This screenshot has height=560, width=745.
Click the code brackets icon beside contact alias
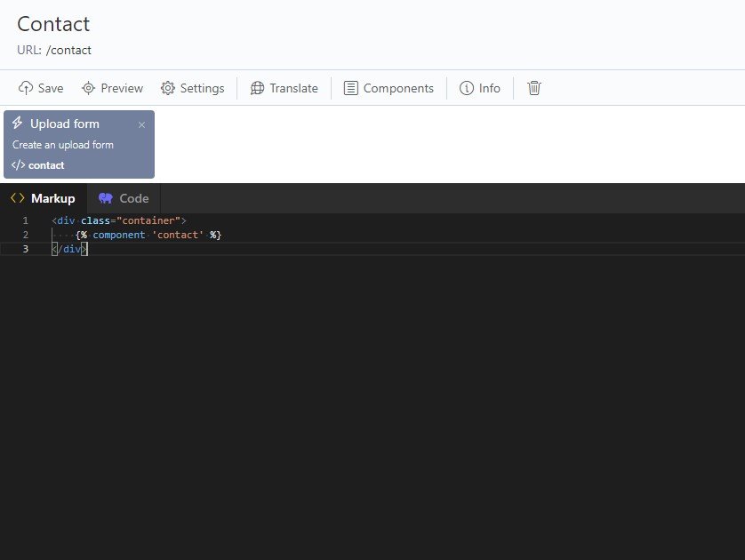(x=18, y=164)
